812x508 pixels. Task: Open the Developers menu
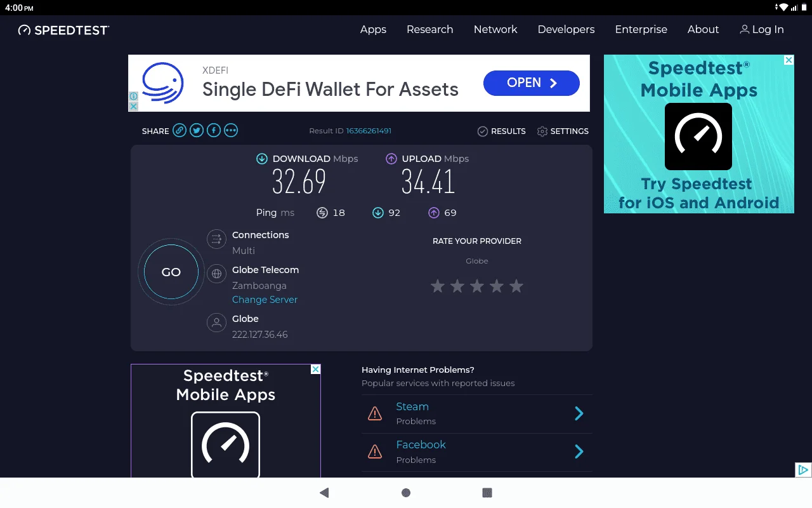click(566, 29)
